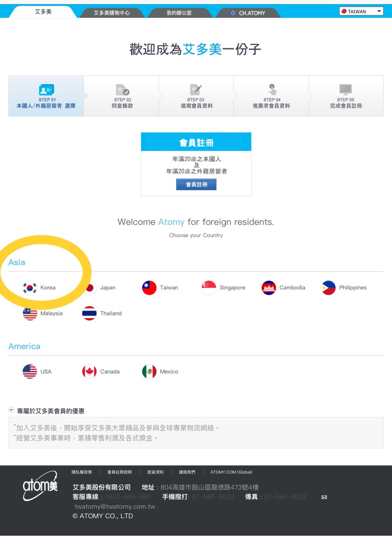Click the email envelope icon in footer
The width and height of the screenshot is (392, 545).
[324, 497]
